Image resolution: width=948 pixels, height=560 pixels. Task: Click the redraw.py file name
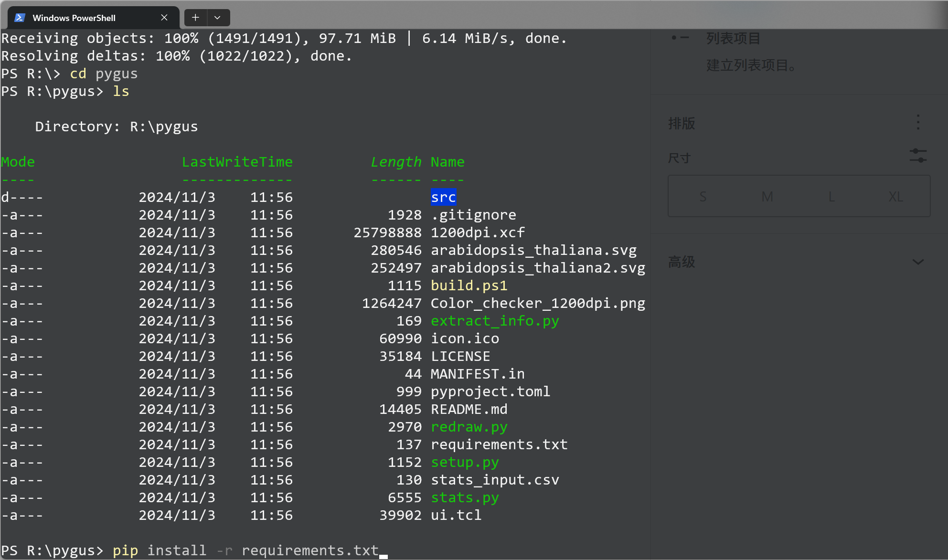click(x=469, y=427)
